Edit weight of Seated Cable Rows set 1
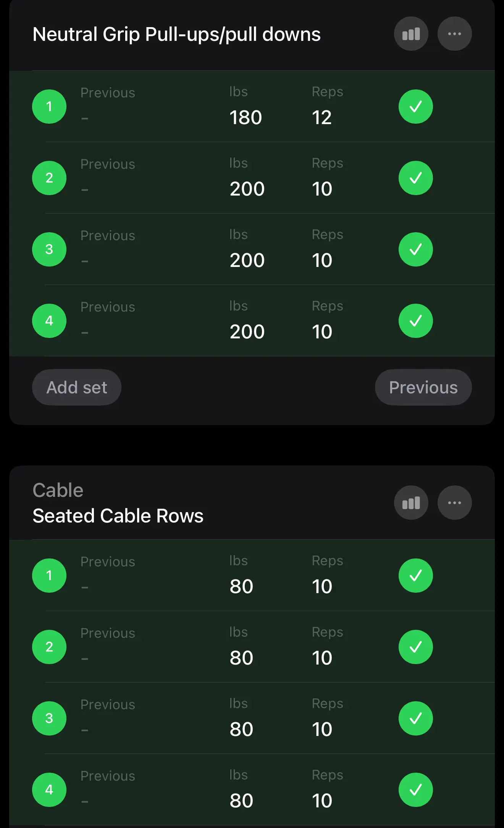Screen dimensions: 504x828 [241, 586]
